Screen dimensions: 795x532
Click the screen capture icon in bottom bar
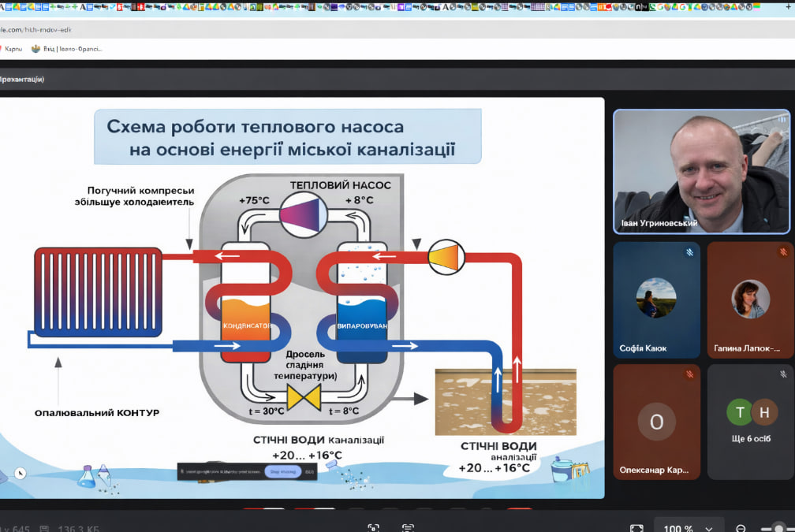point(373,528)
